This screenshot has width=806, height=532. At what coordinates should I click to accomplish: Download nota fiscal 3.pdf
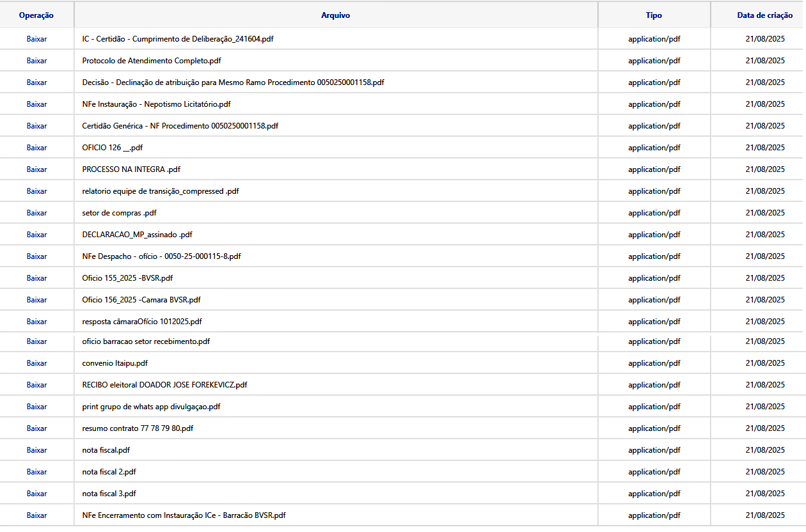pos(36,494)
